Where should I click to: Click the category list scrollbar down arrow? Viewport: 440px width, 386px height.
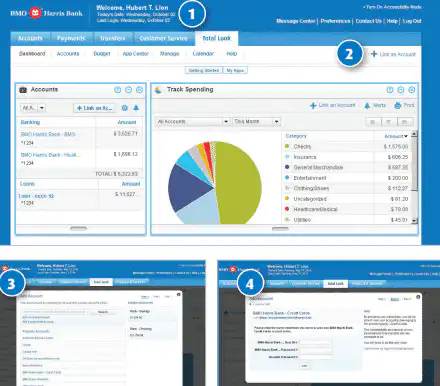point(414,220)
